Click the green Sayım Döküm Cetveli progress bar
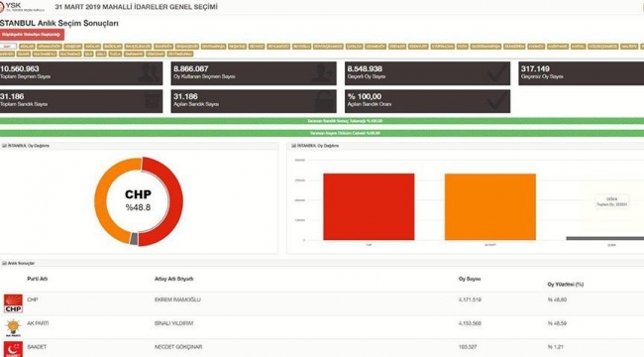The image size is (644, 357). tap(322, 133)
